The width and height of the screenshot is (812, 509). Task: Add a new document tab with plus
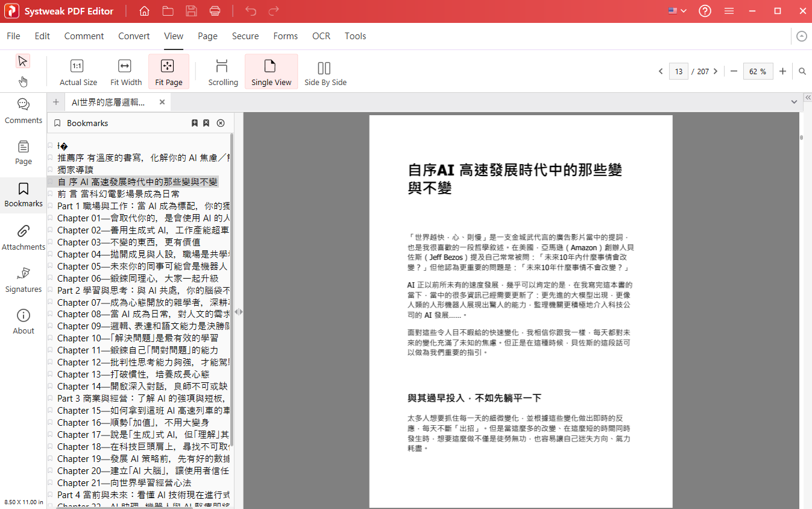tap(56, 102)
